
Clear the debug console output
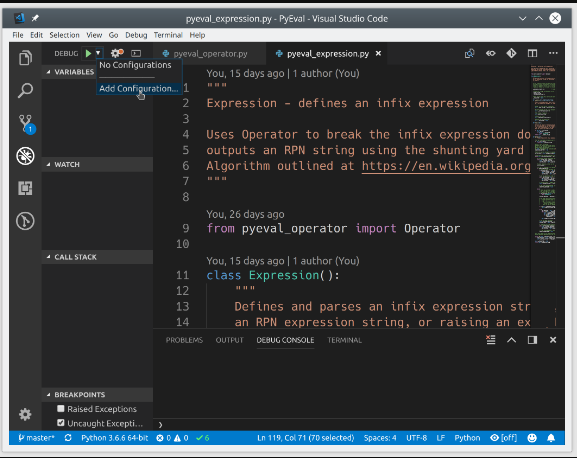(x=491, y=340)
